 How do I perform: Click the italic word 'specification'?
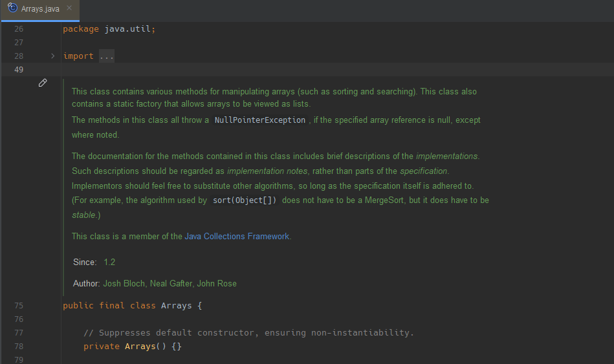(x=424, y=171)
